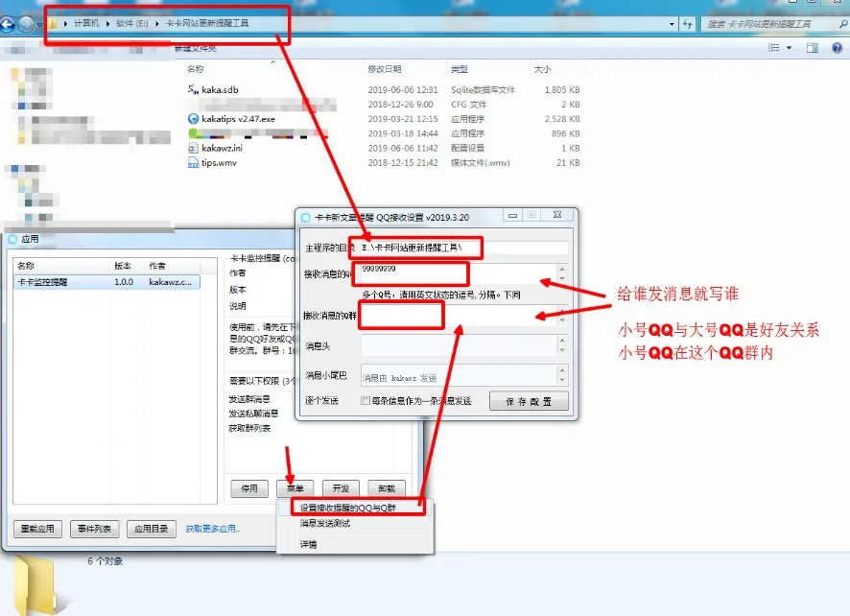Minimize the QQ接收设置 dialog
850x616 pixels.
(512, 215)
